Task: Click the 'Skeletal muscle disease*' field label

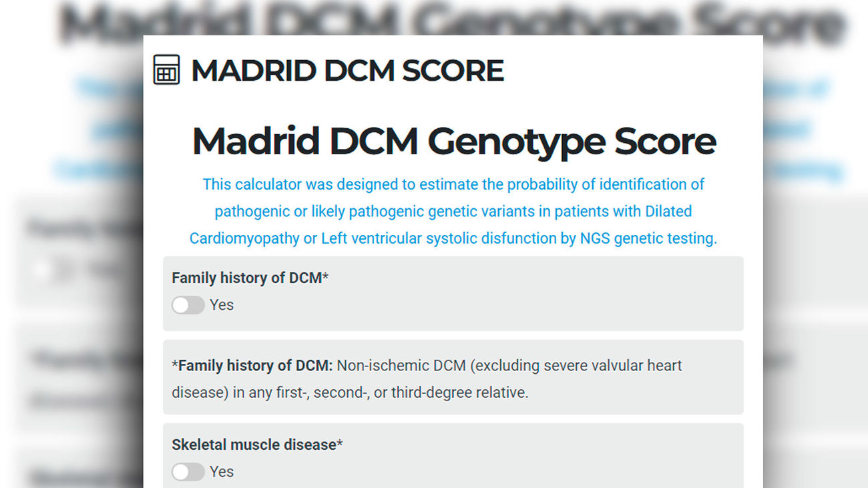Action: pyautogui.click(x=257, y=445)
